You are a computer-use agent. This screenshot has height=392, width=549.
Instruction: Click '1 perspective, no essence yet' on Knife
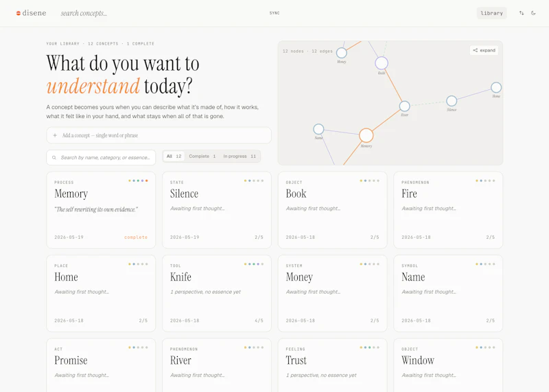point(205,292)
